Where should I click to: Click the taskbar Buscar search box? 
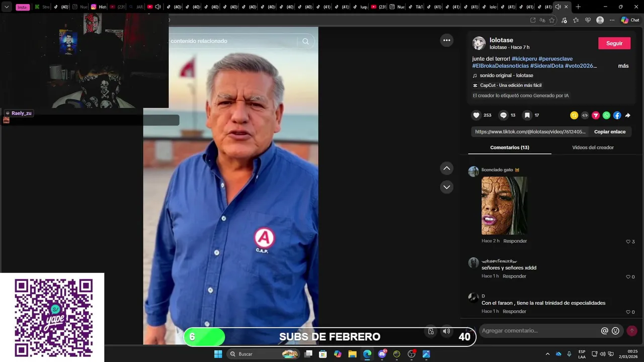point(264,354)
